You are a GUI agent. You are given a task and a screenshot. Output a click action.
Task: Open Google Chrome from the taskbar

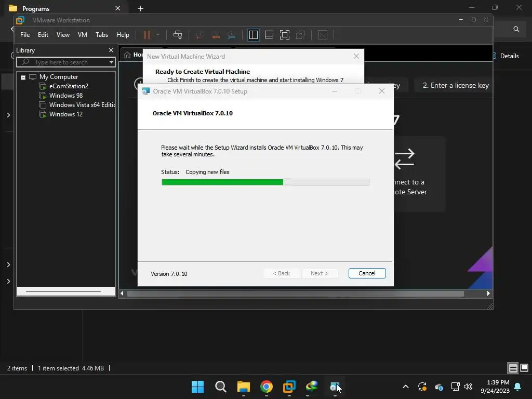click(267, 387)
